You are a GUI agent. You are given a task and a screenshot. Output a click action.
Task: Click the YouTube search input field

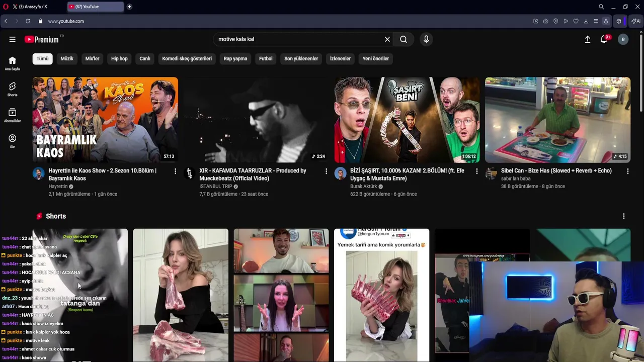point(297,39)
